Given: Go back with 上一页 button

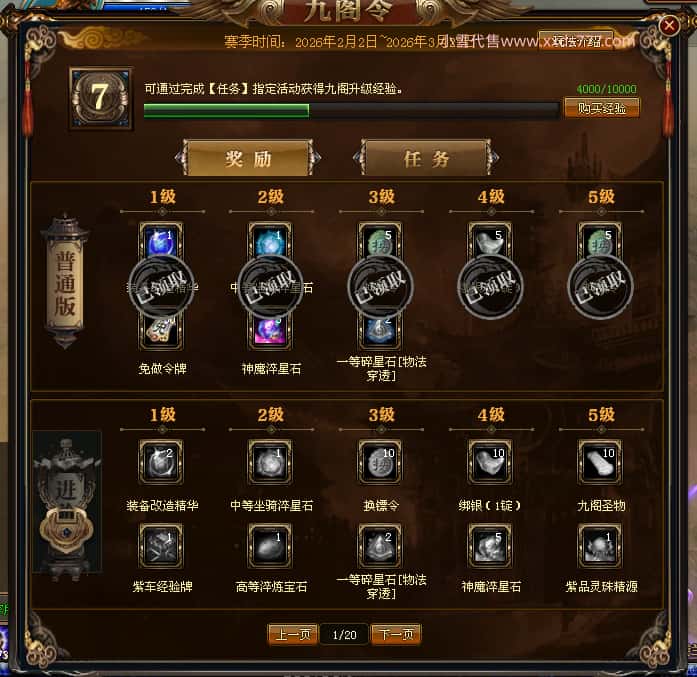Looking at the screenshot, I should tap(292, 633).
